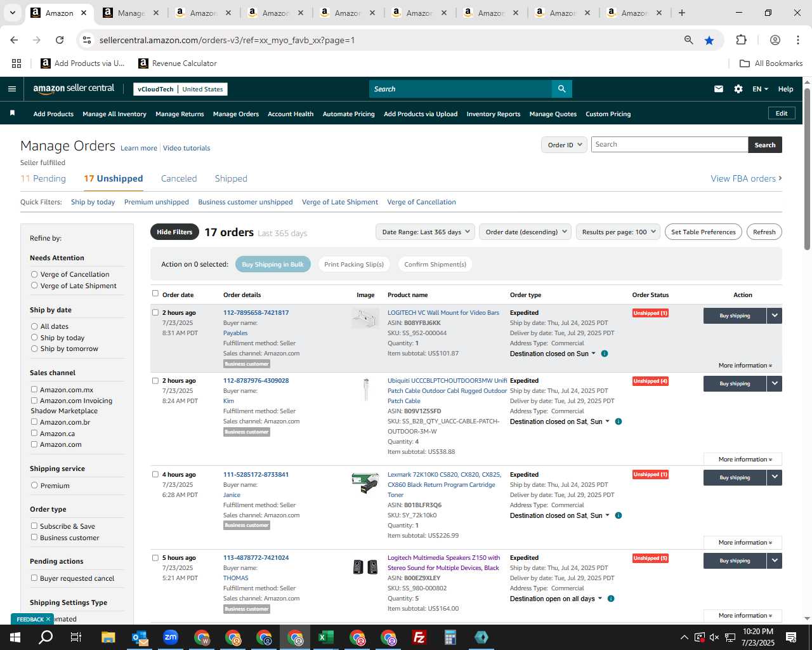Click the Refresh orders button
This screenshot has width=812, height=650.
(x=764, y=232)
